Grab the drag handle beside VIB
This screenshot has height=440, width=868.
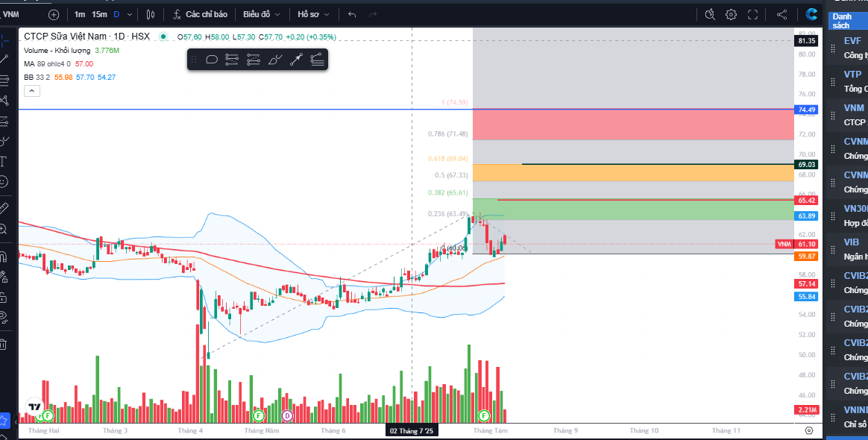[832, 250]
